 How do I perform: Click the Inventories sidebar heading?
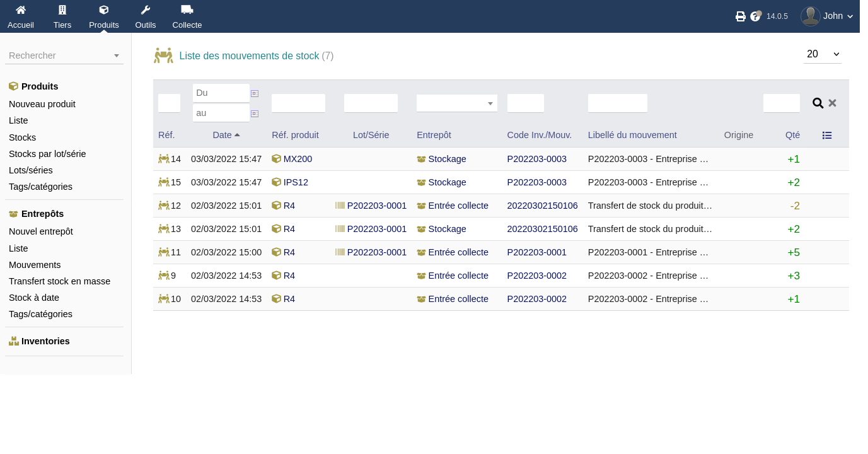pyautogui.click(x=45, y=341)
